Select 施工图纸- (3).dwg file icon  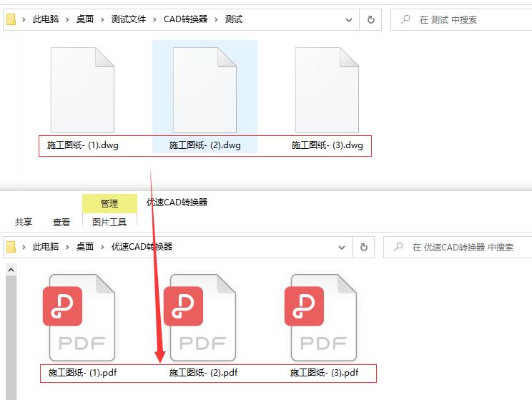pos(327,90)
